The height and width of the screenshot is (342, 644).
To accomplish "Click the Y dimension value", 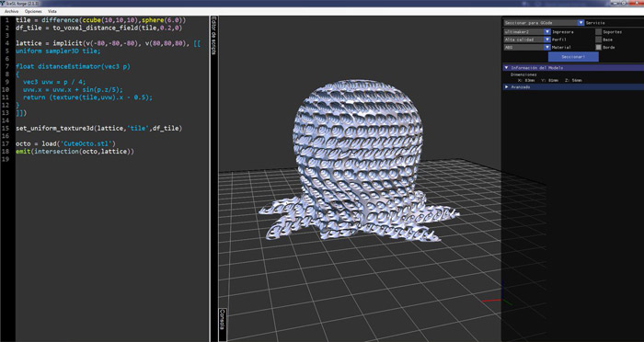I will [x=550, y=81].
